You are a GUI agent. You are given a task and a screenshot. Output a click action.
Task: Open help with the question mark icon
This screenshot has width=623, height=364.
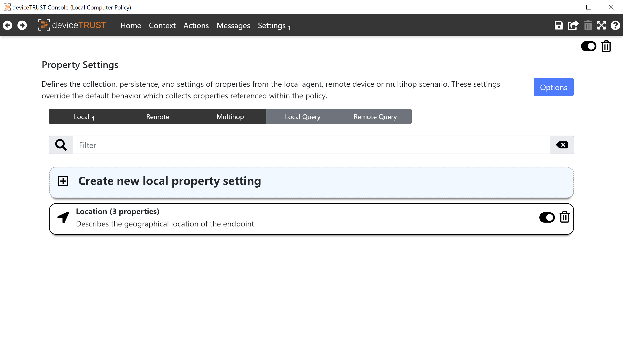point(615,25)
